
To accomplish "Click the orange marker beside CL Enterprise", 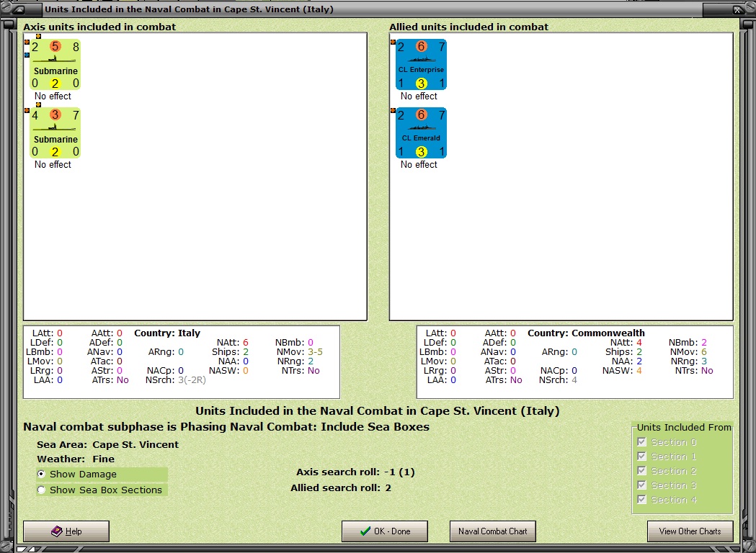I will tap(393, 42).
